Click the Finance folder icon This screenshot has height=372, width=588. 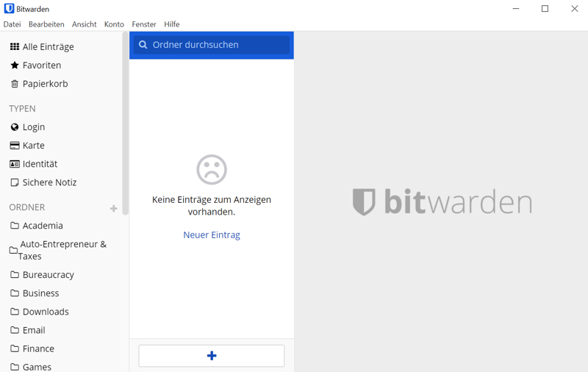click(x=15, y=348)
